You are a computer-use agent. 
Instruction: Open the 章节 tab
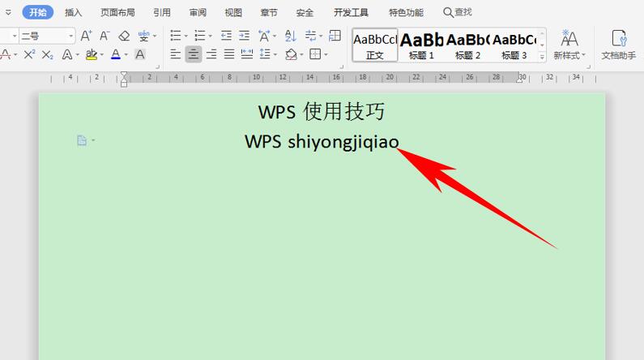click(269, 13)
